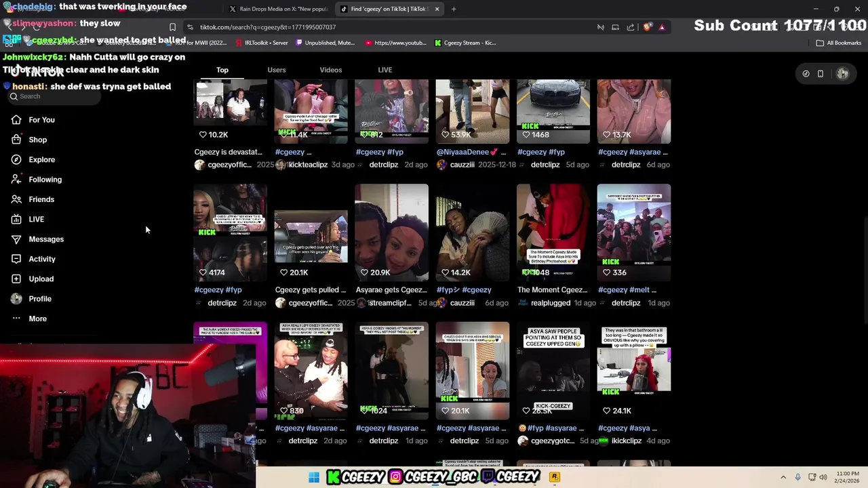Open caption 'The Moment Cgeez...'
The height and width of the screenshot is (488, 868).
click(552, 290)
